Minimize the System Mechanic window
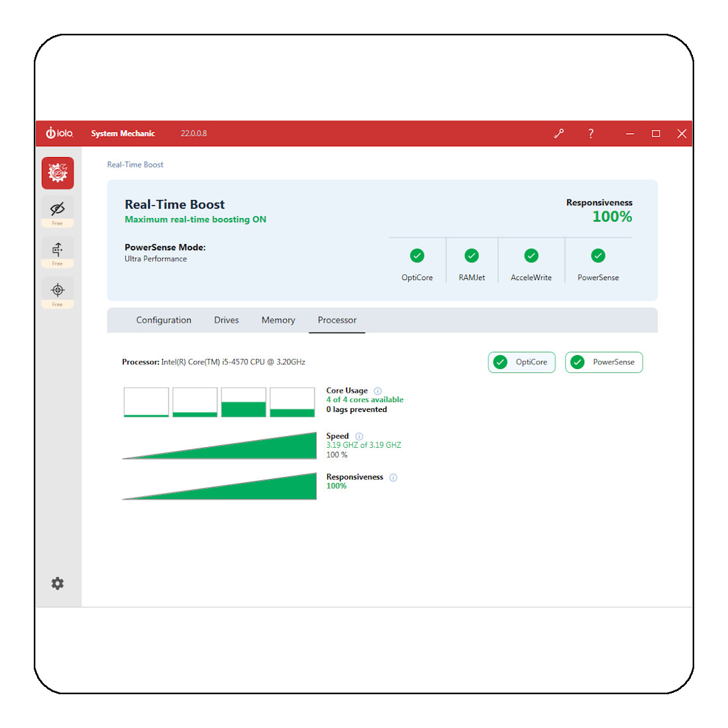 tap(629, 134)
